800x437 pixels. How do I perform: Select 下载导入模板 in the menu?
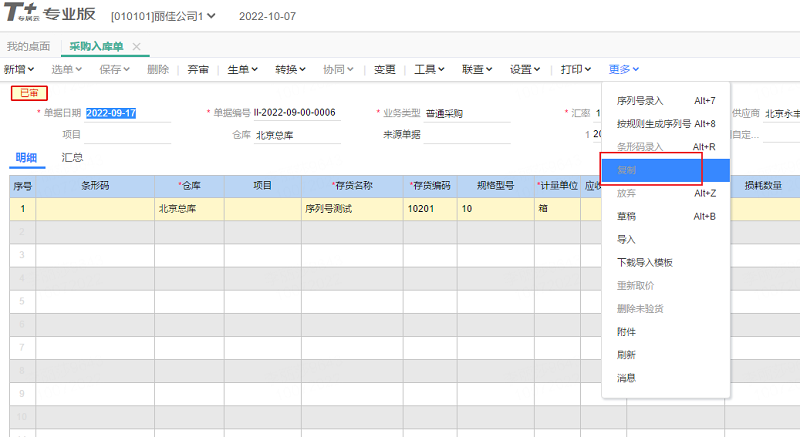(x=645, y=262)
